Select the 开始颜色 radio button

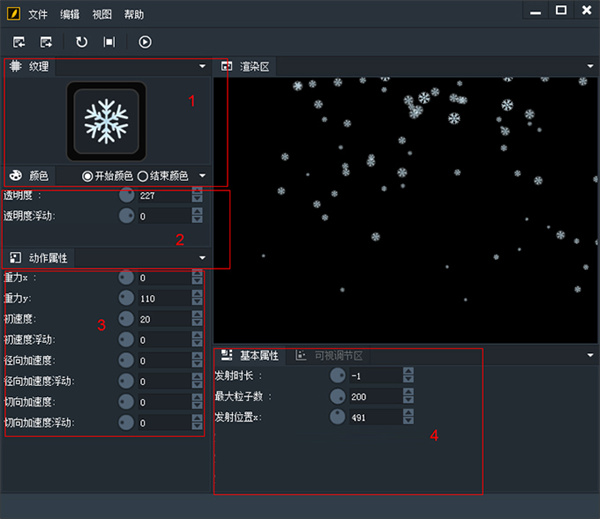pyautogui.click(x=88, y=176)
